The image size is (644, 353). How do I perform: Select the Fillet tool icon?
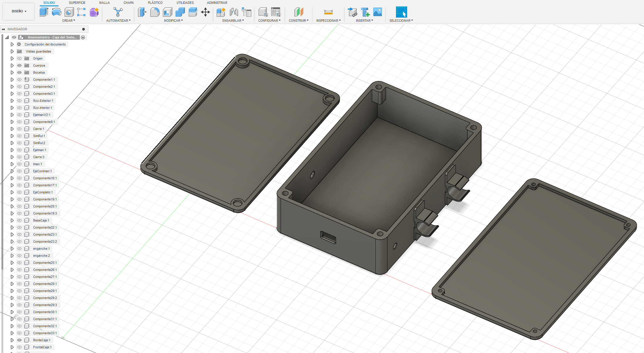coord(155,12)
